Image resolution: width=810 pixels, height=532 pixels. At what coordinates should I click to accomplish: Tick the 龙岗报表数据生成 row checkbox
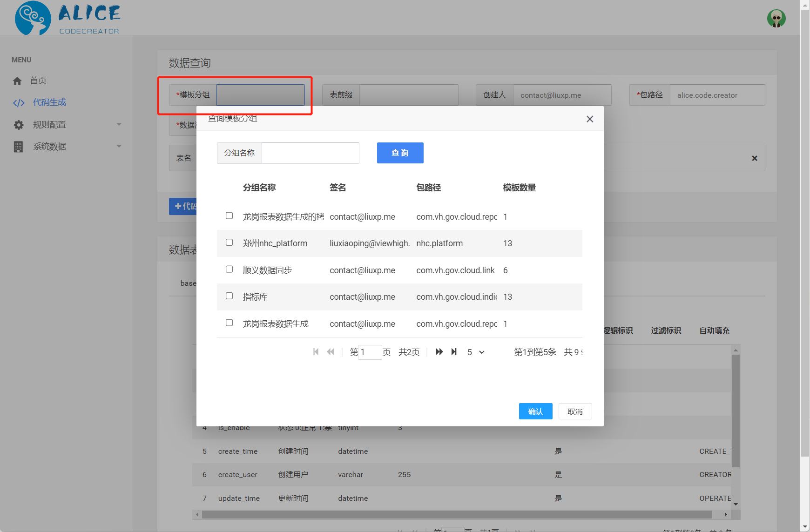229,323
